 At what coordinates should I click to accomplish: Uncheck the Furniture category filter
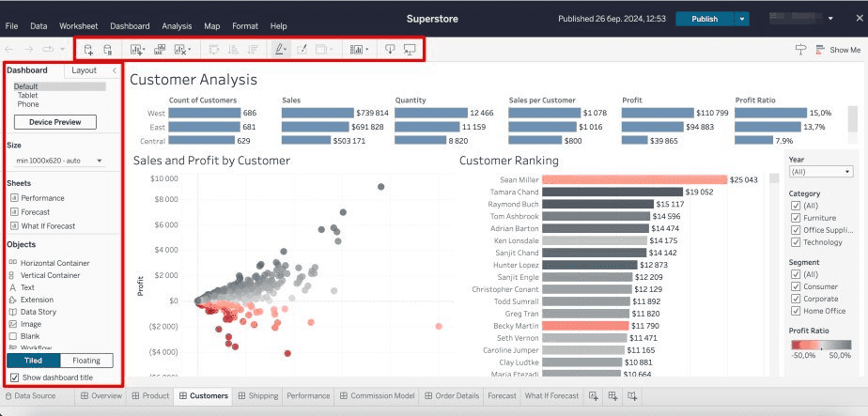click(796, 218)
